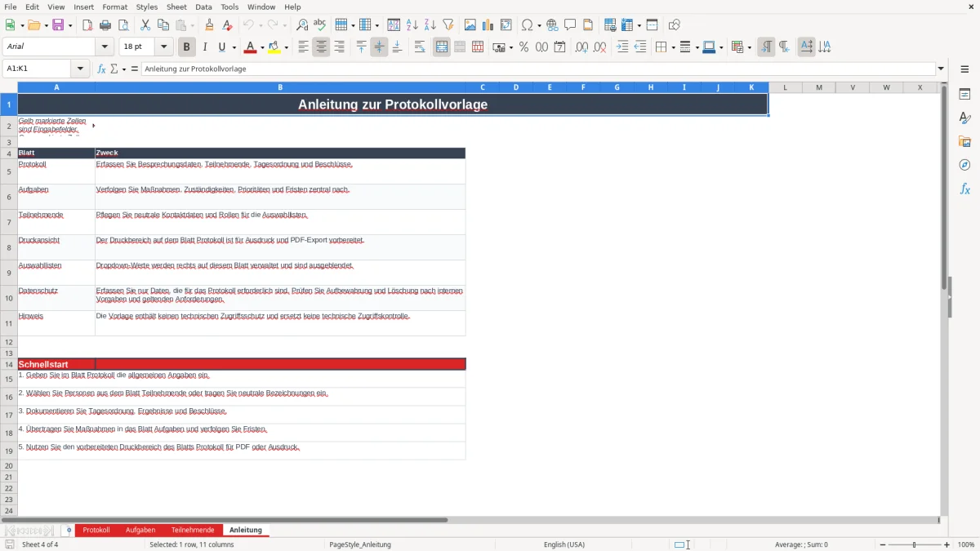Toggle Align Left
Image resolution: width=980 pixels, height=551 pixels.
point(303,47)
